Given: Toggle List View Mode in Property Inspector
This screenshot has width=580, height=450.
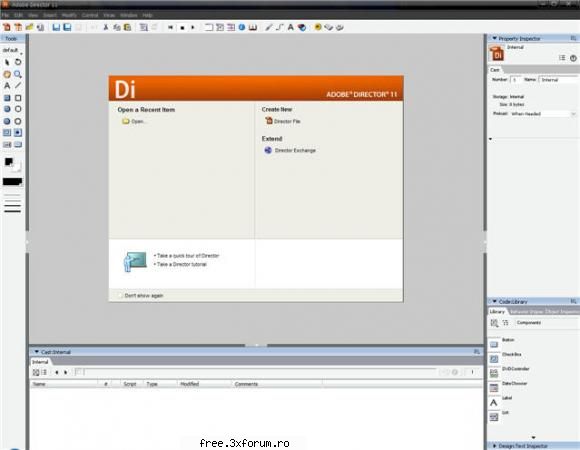Looking at the screenshot, I should click(562, 58).
